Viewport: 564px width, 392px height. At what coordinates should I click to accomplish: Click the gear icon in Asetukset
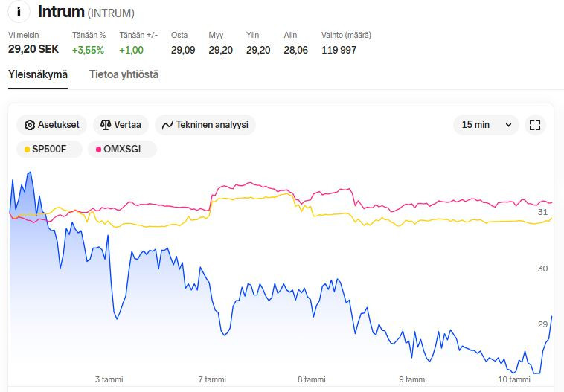30,125
